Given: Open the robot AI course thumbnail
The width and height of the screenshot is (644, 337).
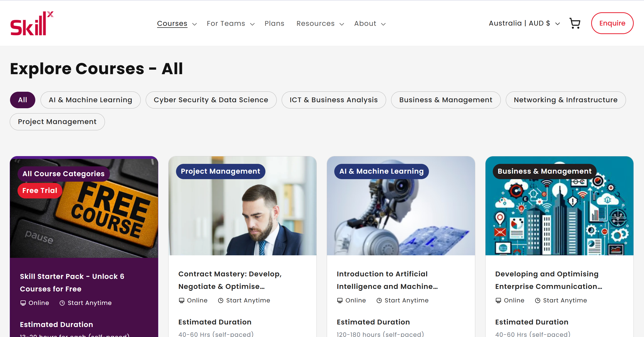Looking at the screenshot, I should click(x=401, y=213).
